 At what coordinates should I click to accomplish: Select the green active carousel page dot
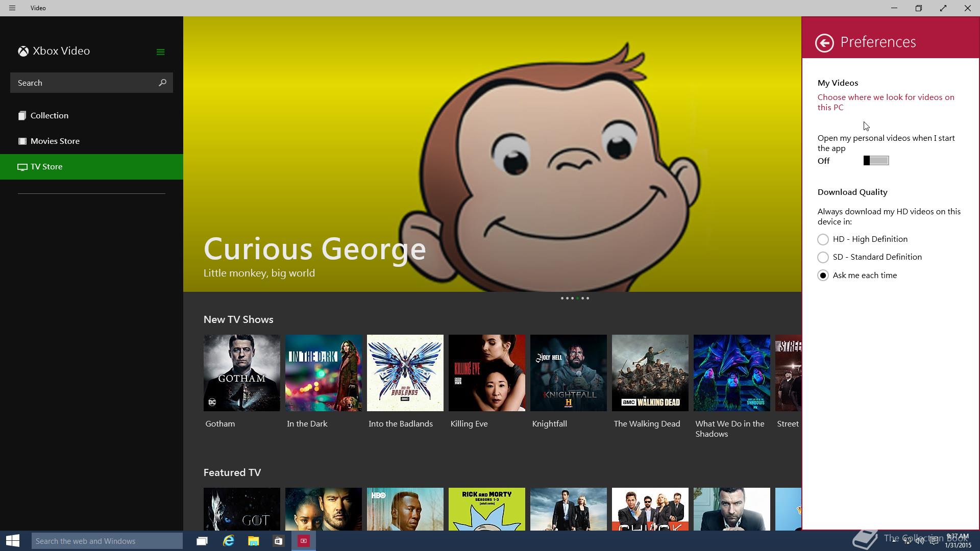(577, 298)
